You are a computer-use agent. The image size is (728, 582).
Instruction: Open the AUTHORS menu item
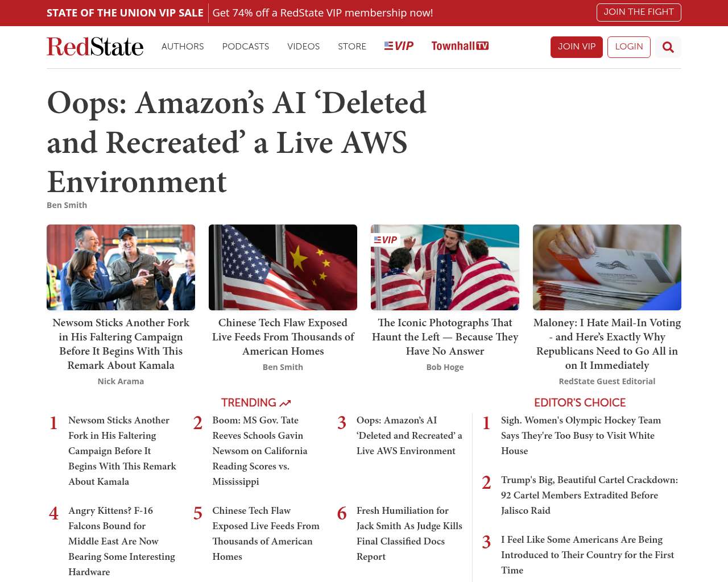[183, 47]
